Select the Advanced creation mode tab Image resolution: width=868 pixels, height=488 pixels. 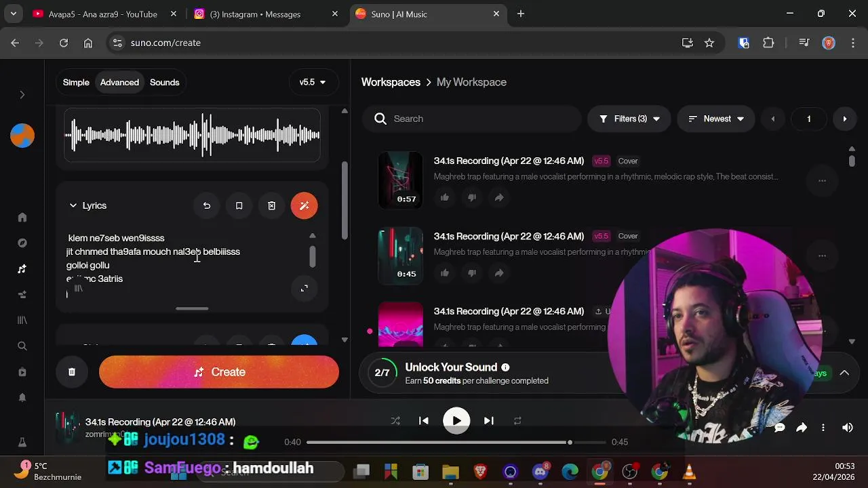coord(119,82)
